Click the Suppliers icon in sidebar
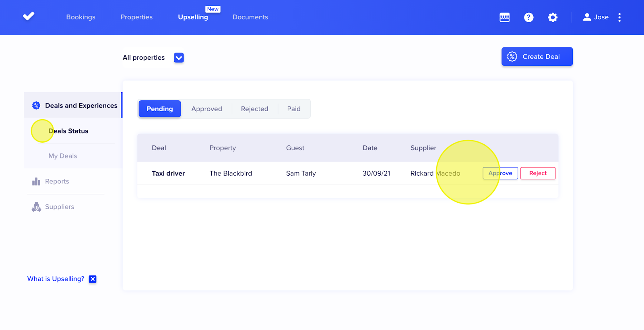This screenshot has height=330, width=644. (x=36, y=207)
